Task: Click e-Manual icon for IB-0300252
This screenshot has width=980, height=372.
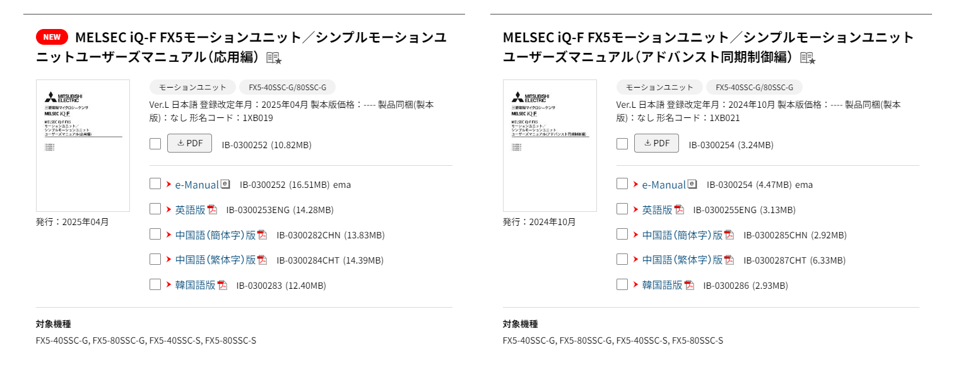Action: (x=225, y=184)
